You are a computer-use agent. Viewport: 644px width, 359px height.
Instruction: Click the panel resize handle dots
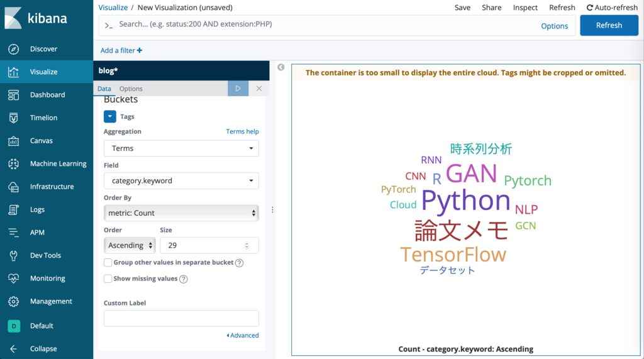coord(272,210)
